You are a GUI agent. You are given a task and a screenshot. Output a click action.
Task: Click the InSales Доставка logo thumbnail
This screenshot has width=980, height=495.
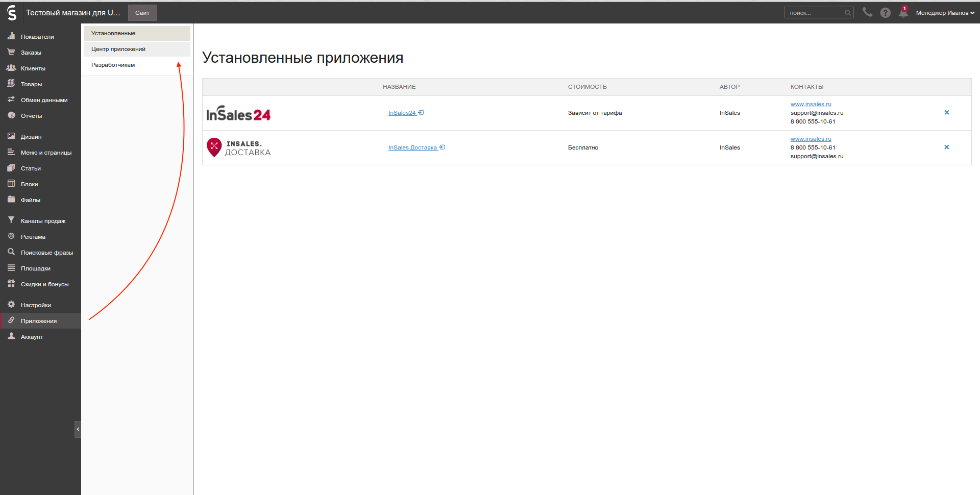pyautogui.click(x=238, y=147)
